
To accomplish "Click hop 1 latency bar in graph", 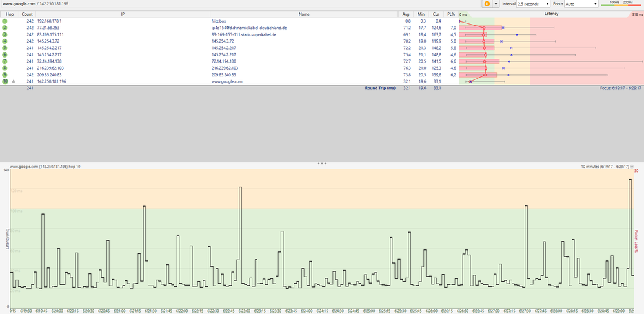I will 463,21.
